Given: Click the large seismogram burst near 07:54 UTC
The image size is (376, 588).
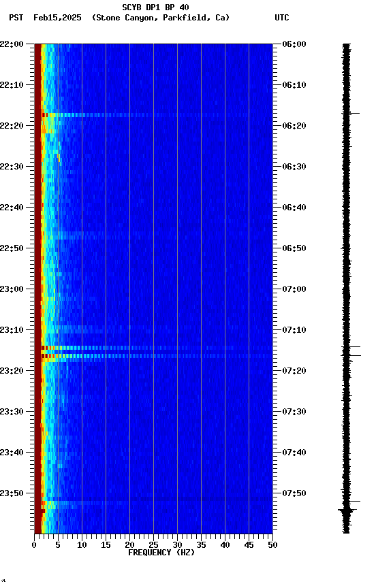Looking at the screenshot, I should click(x=347, y=510).
